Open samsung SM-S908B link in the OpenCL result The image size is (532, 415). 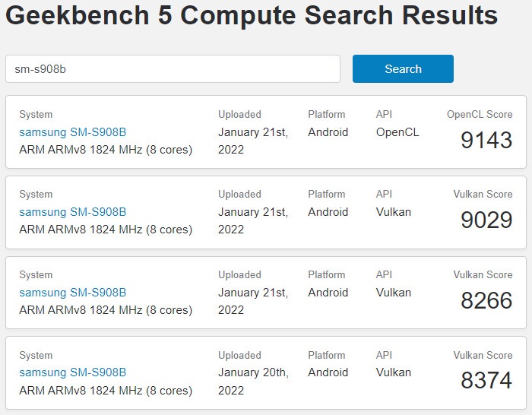[73, 132]
